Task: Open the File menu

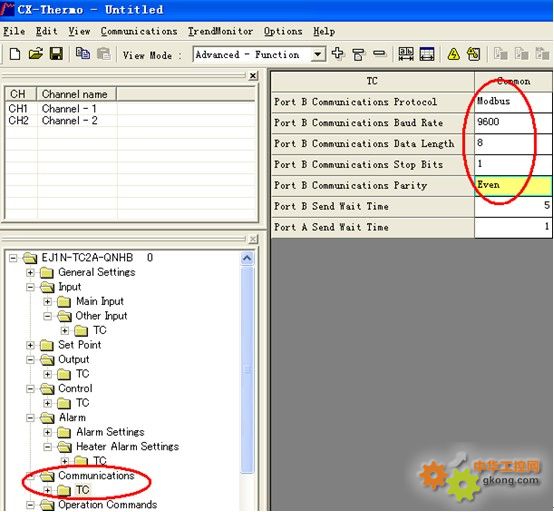Action: point(14,31)
